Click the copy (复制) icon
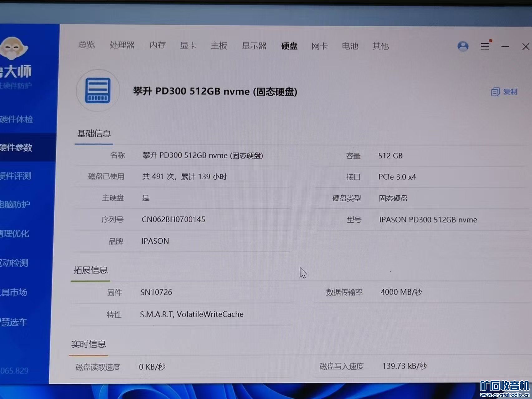532x399 pixels. 495,92
